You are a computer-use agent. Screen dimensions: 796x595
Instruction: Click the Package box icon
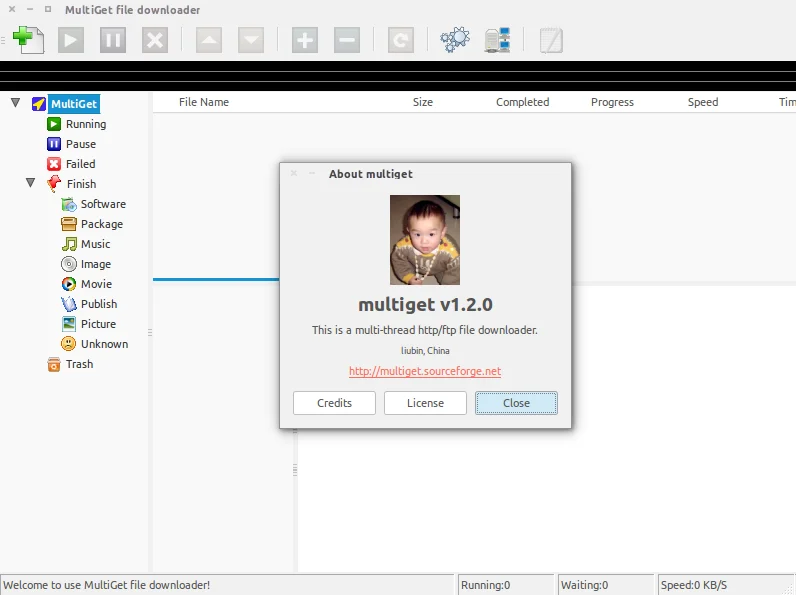coord(69,224)
